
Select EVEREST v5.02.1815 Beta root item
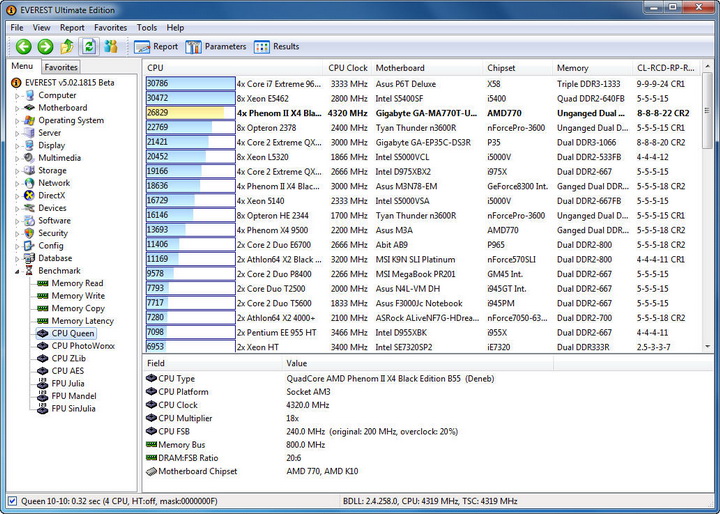[x=69, y=83]
